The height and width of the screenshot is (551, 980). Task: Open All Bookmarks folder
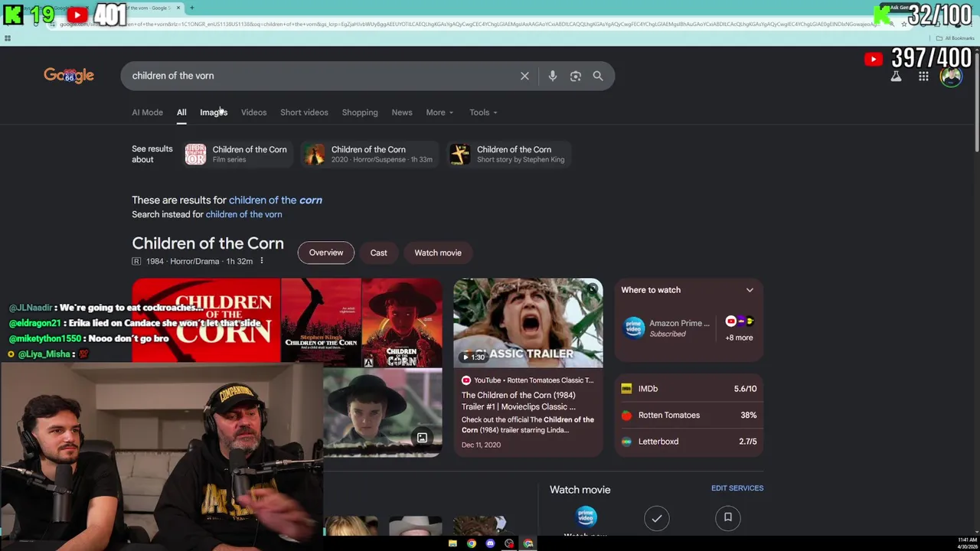(955, 38)
